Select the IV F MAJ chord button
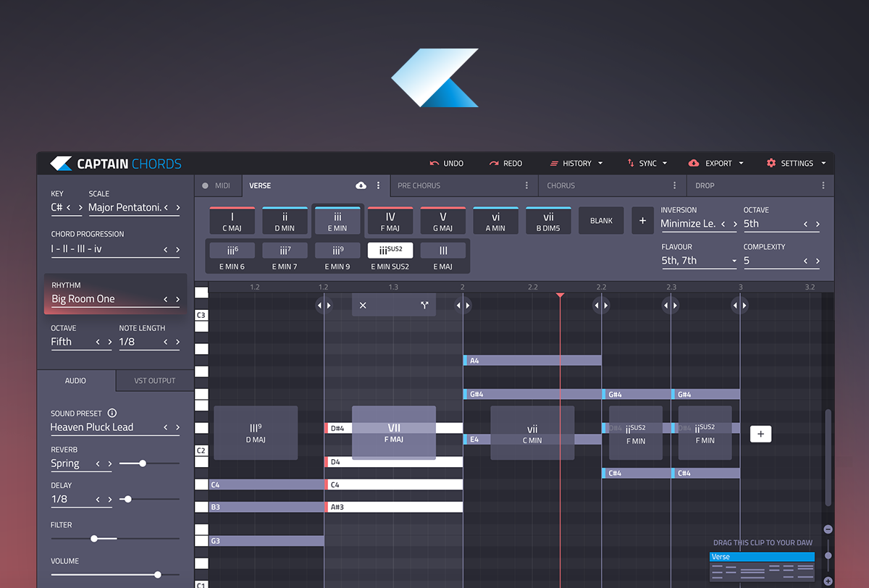 point(390,221)
